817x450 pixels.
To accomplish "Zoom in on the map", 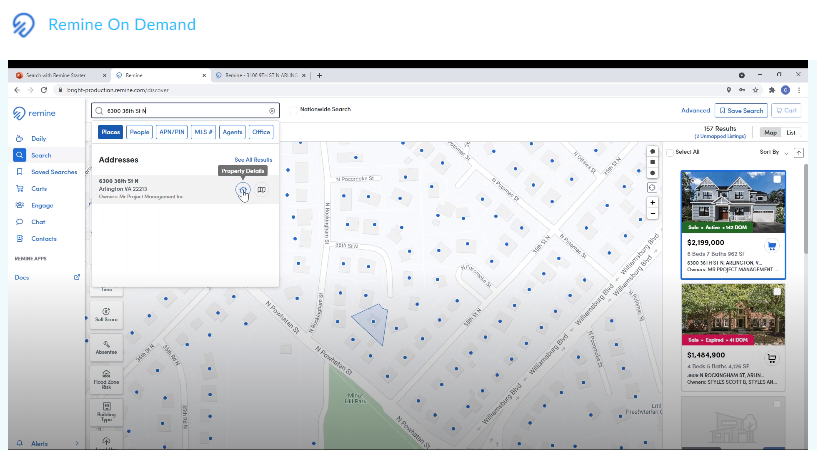I will (x=652, y=203).
